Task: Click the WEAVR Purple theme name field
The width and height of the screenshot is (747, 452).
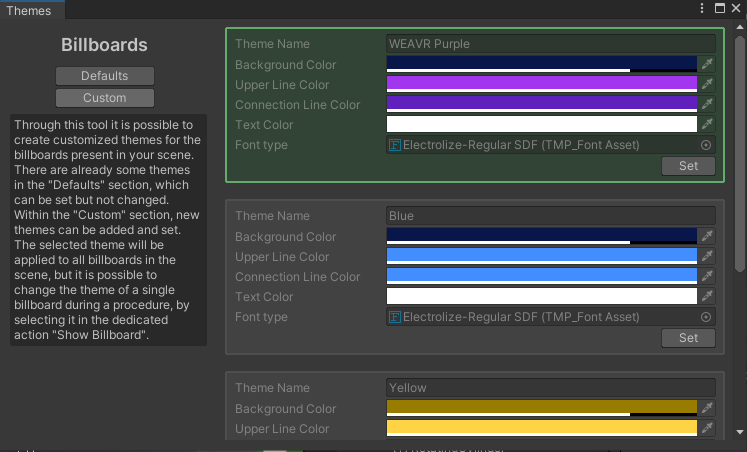Action: pos(551,44)
